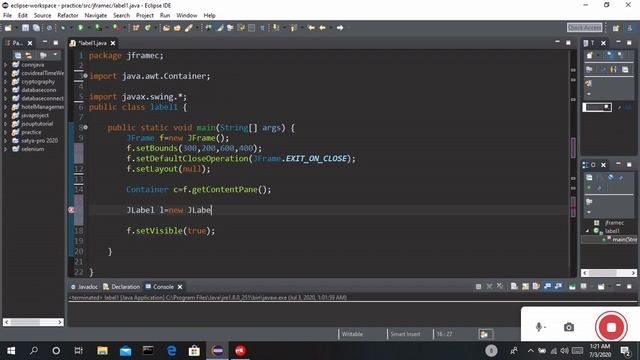Click the camera screenshot icon in recorder
Viewport: 640px width, 360px height.
point(569,327)
